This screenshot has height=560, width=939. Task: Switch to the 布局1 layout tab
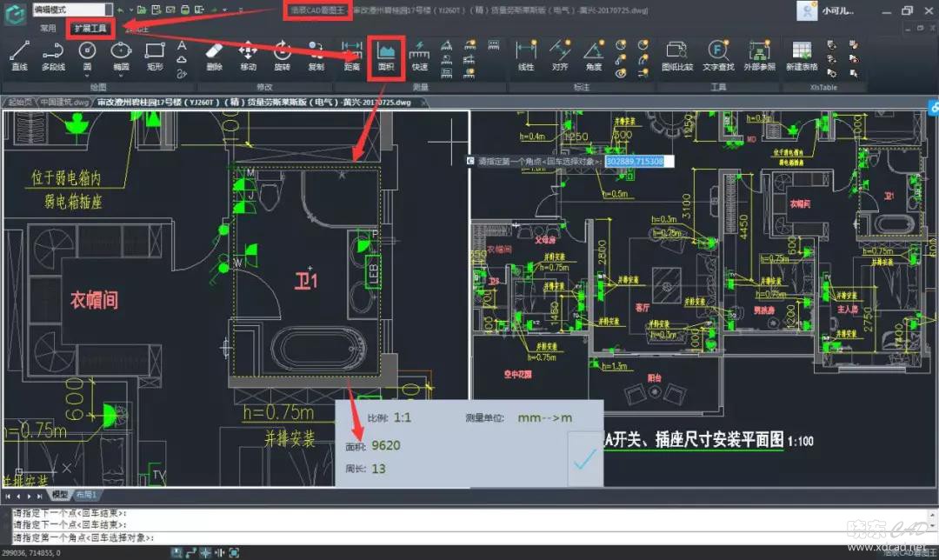(x=88, y=495)
